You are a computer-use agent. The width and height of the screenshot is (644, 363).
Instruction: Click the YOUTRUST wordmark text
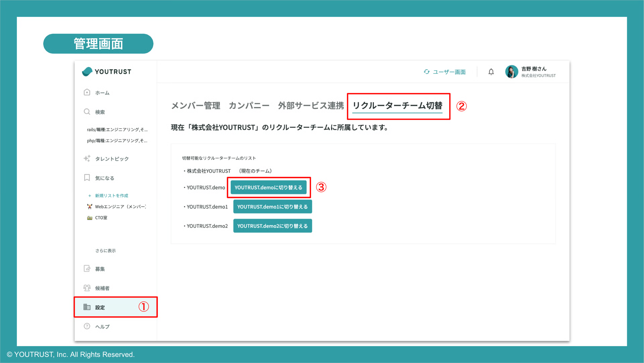(113, 72)
